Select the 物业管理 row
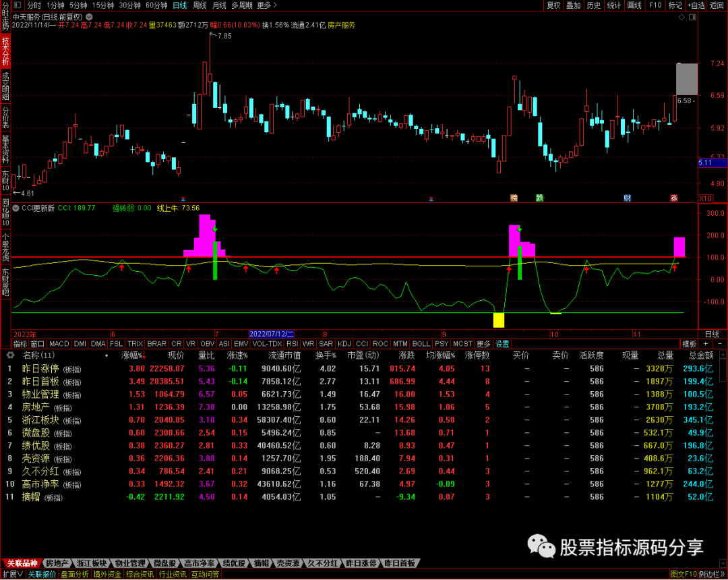This screenshot has height=580, width=728. [364, 395]
